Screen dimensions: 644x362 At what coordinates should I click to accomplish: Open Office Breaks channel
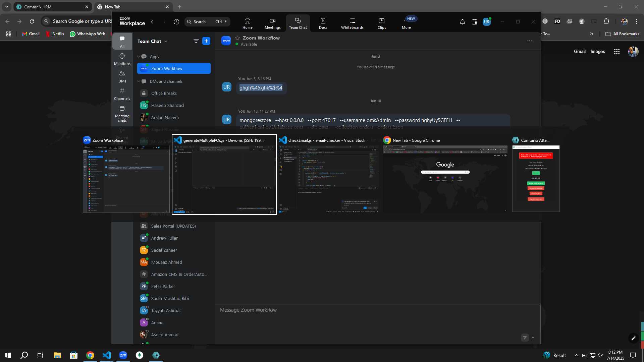[x=174, y=93]
